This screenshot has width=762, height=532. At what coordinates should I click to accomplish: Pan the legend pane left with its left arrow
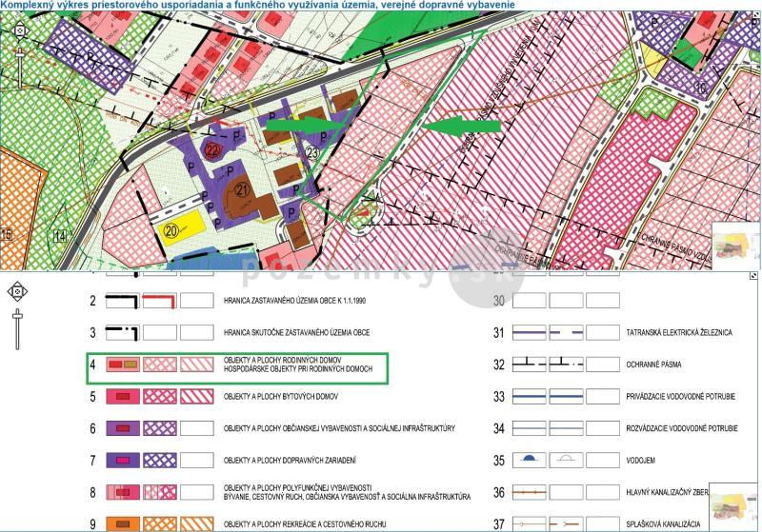(10, 292)
